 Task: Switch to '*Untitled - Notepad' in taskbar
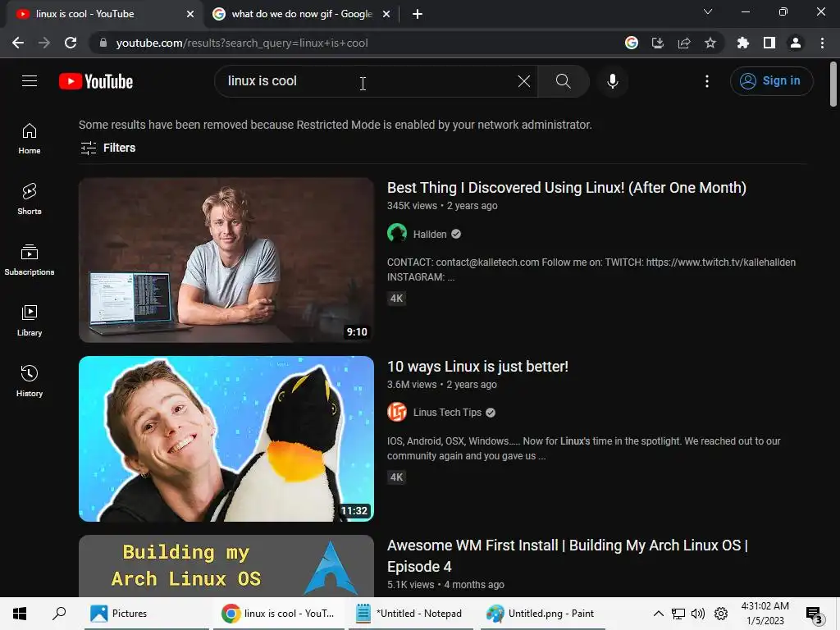pos(410,614)
